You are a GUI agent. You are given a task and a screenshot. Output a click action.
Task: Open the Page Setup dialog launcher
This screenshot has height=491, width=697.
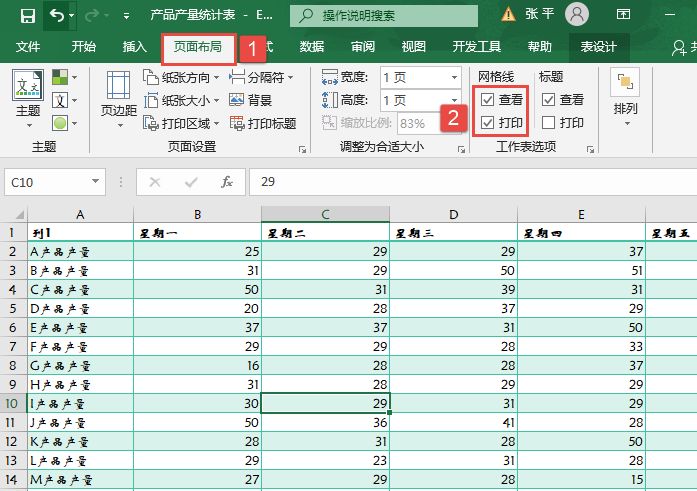(x=302, y=149)
